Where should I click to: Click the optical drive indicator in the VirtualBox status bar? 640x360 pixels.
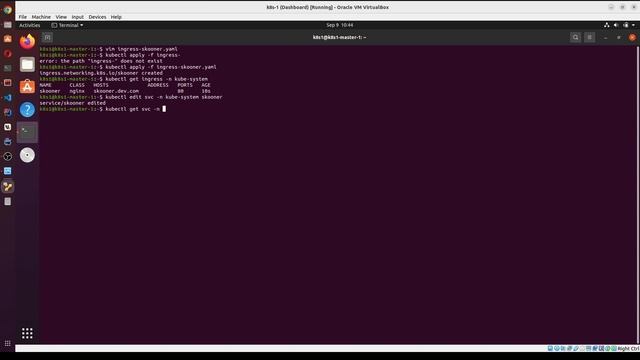[x=556, y=349]
